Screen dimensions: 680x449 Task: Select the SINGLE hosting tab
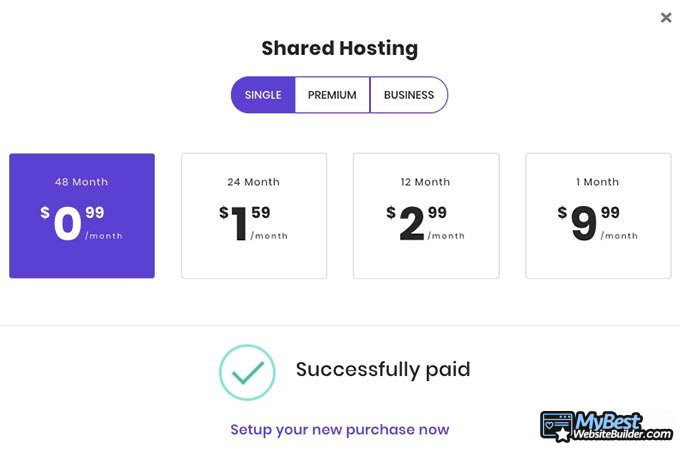click(263, 95)
